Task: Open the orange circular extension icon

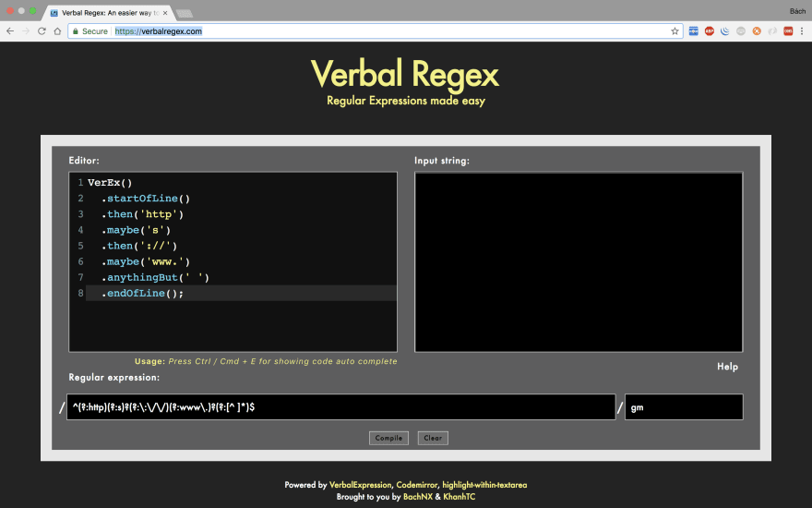Action: coord(757,31)
